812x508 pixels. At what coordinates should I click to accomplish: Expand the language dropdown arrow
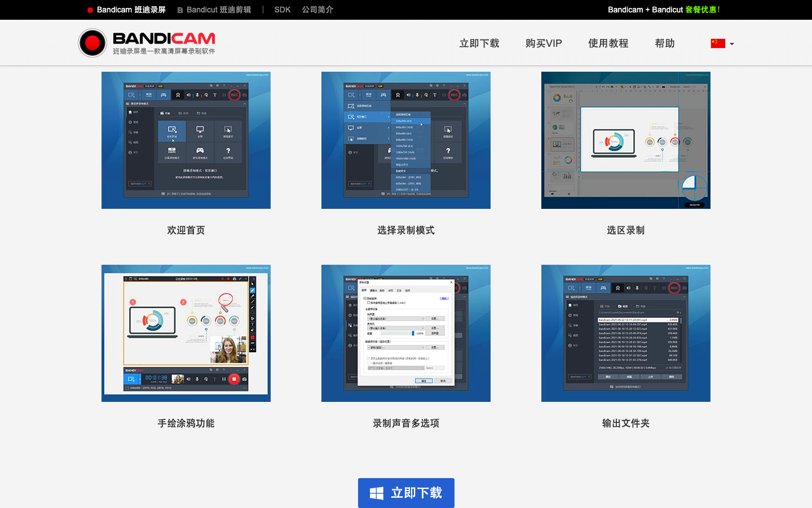click(732, 44)
